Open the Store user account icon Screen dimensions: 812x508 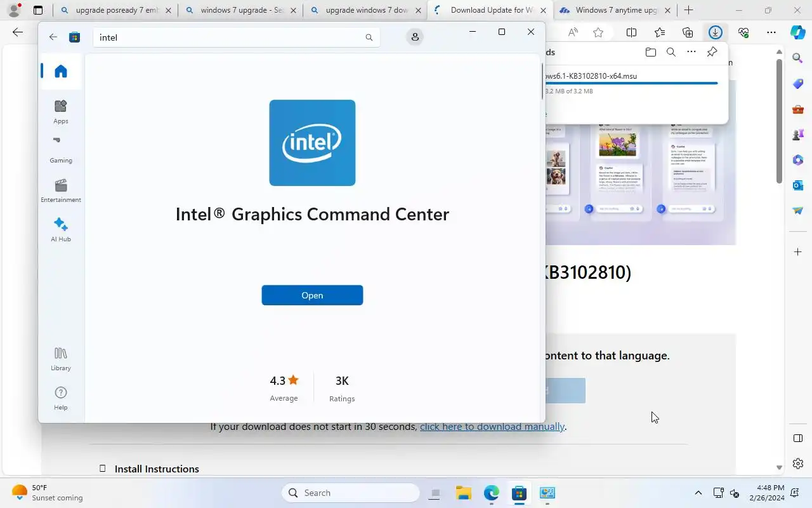point(415,37)
